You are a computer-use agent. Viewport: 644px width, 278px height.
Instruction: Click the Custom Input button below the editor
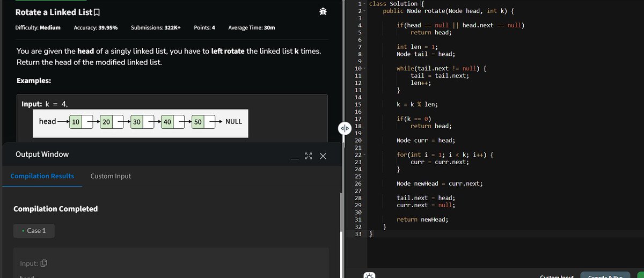click(x=557, y=276)
